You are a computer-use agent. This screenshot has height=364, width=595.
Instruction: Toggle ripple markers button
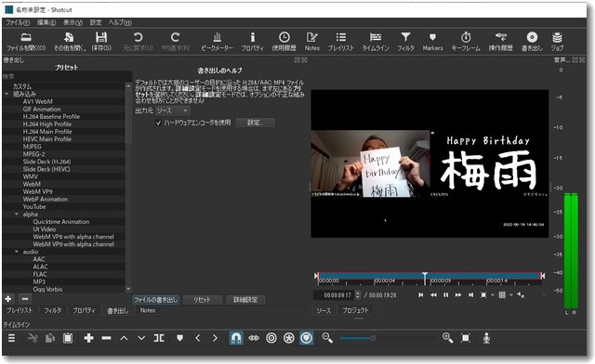click(x=307, y=338)
